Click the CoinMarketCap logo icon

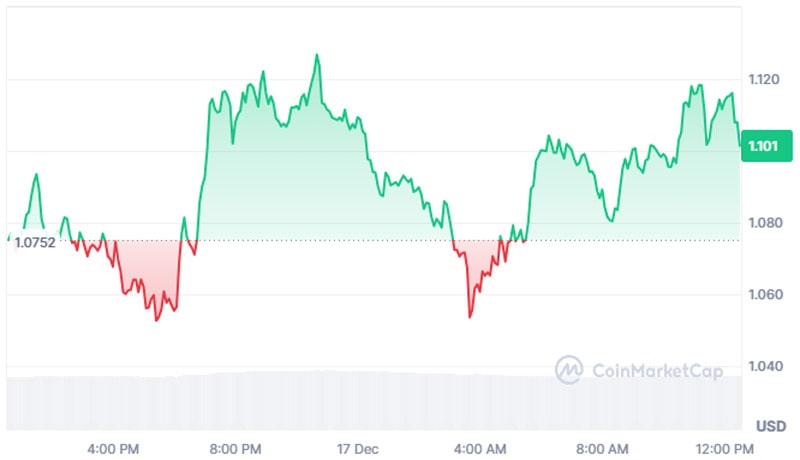(x=570, y=370)
